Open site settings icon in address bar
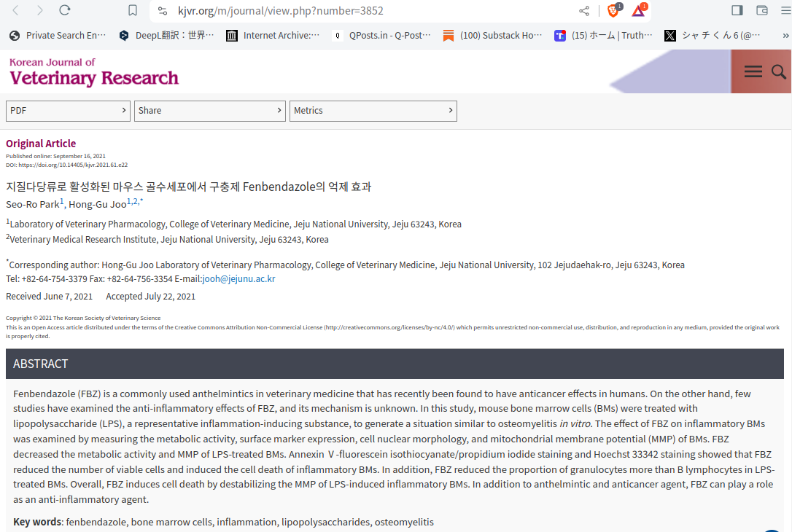The width and height of the screenshot is (792, 532). (x=162, y=11)
